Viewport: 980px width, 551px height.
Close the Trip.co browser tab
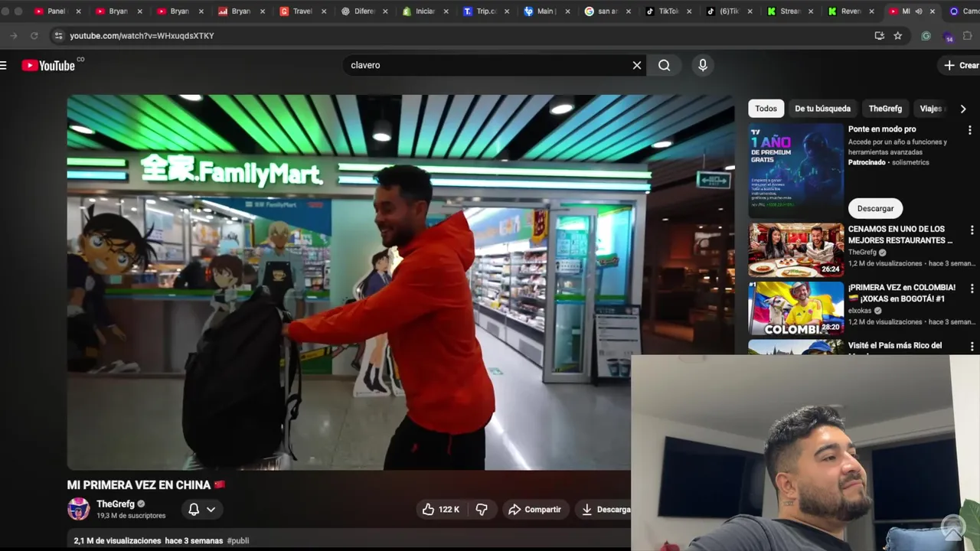click(507, 11)
